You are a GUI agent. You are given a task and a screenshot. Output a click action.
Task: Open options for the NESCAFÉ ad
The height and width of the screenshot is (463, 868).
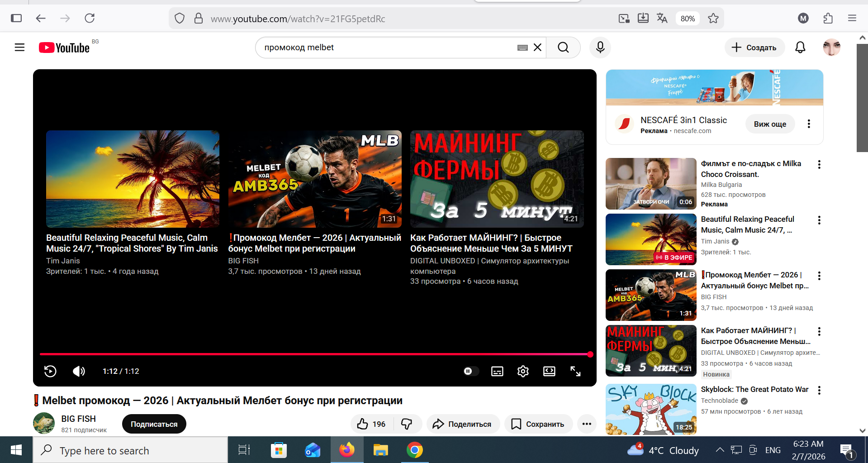(x=809, y=124)
